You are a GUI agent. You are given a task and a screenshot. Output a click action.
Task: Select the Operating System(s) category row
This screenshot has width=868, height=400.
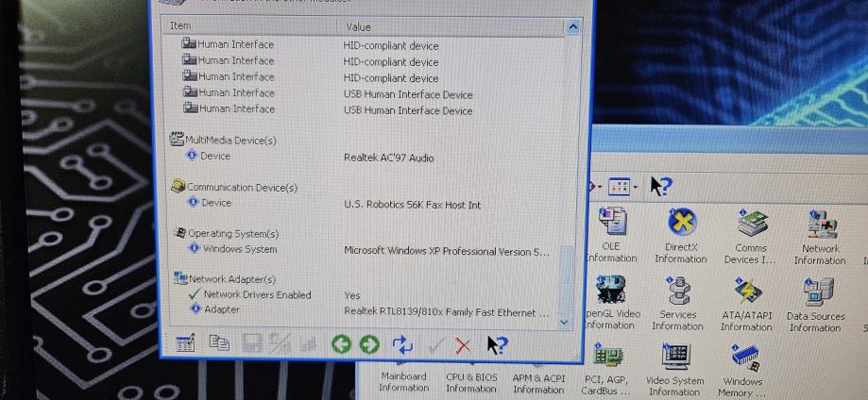227,233
